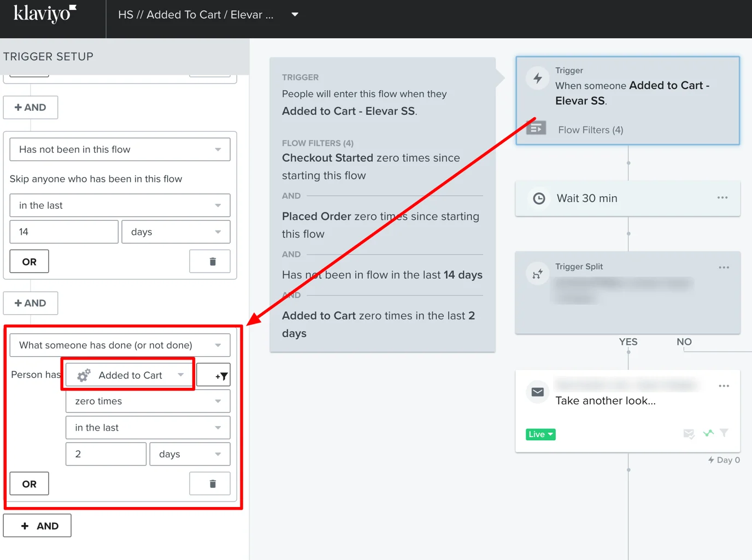
Task: Click the smart sending icon on email card
Action: point(689,434)
